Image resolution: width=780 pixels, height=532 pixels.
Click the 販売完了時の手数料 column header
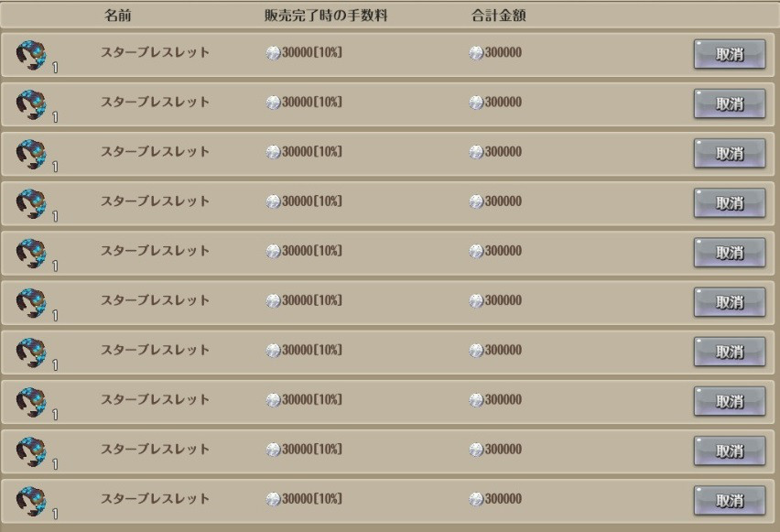tap(326, 16)
